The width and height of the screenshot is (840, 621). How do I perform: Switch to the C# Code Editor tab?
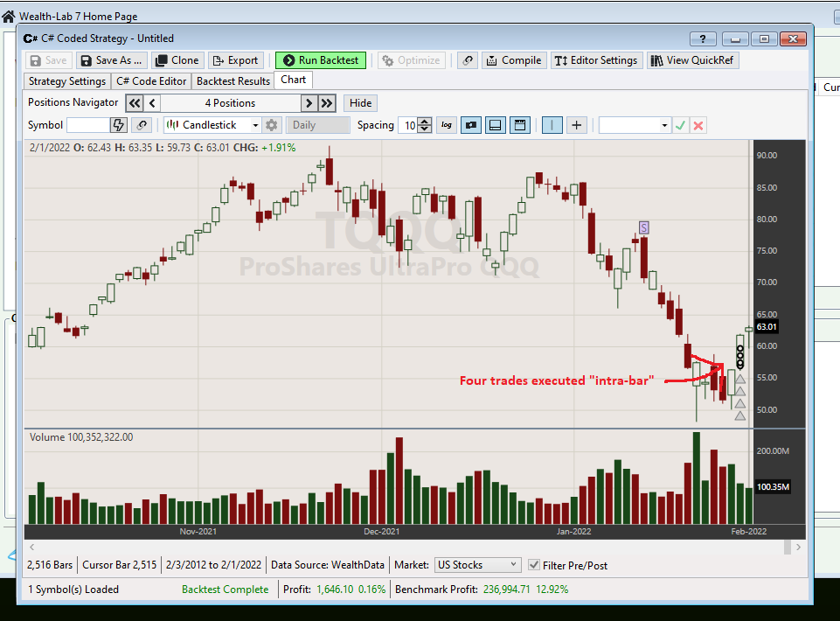151,81
